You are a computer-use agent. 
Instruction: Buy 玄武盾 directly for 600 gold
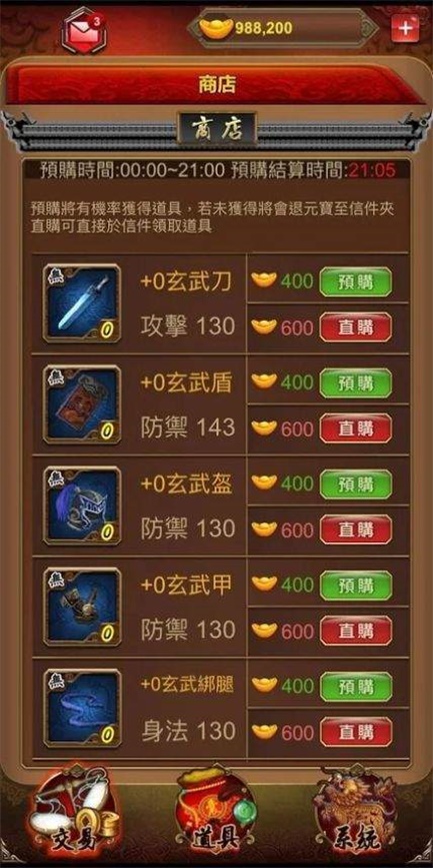pos(356,429)
